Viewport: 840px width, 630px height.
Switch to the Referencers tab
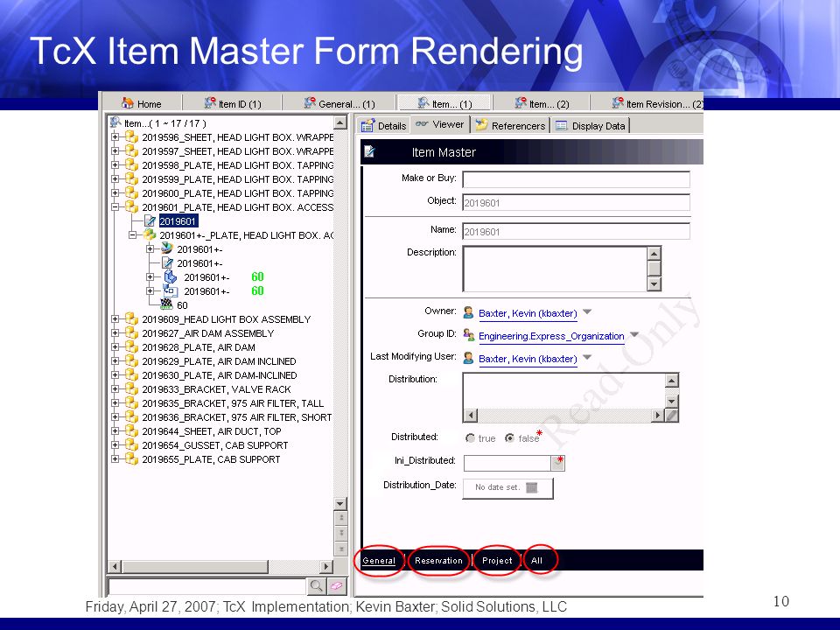click(510, 125)
